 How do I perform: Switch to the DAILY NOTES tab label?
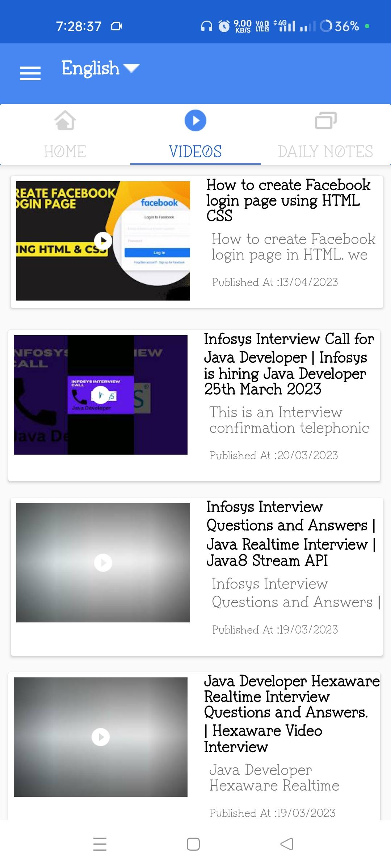point(325,151)
